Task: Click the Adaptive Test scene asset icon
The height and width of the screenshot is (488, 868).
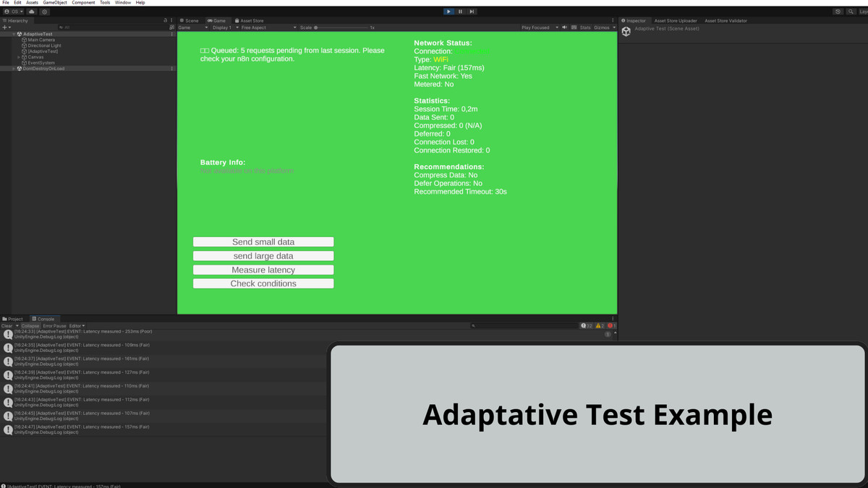Action: coord(626,31)
